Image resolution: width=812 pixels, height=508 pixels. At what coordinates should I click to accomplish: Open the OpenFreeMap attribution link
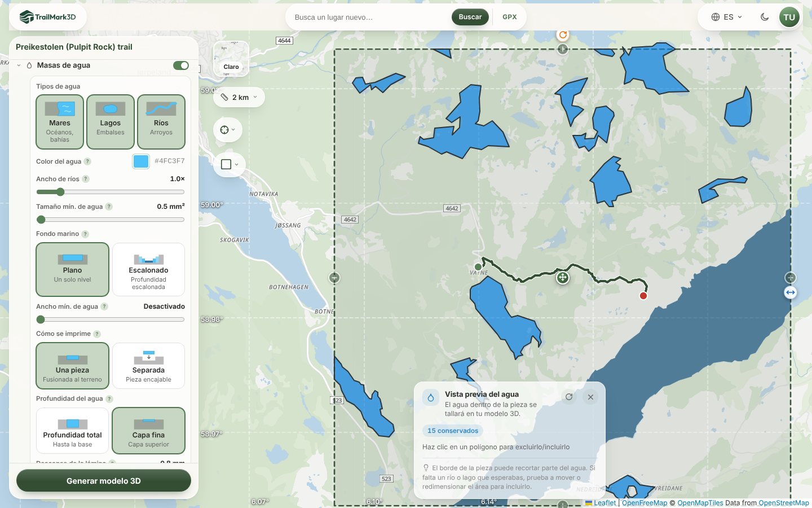tap(645, 503)
